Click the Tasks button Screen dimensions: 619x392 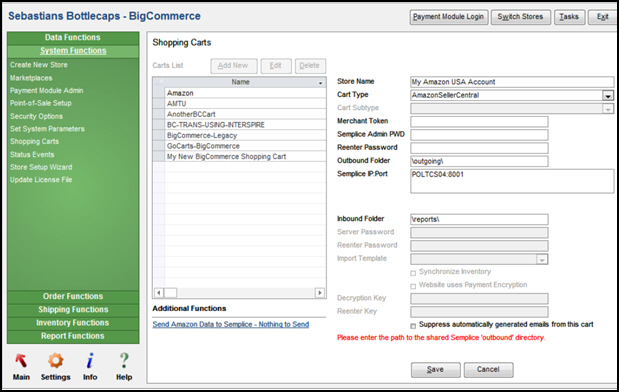(569, 17)
